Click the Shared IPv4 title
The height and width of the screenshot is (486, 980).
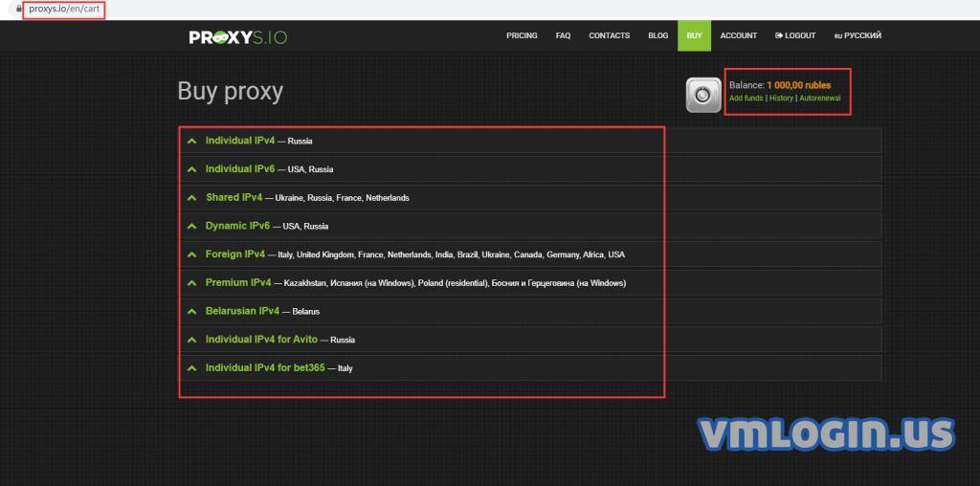tap(234, 197)
